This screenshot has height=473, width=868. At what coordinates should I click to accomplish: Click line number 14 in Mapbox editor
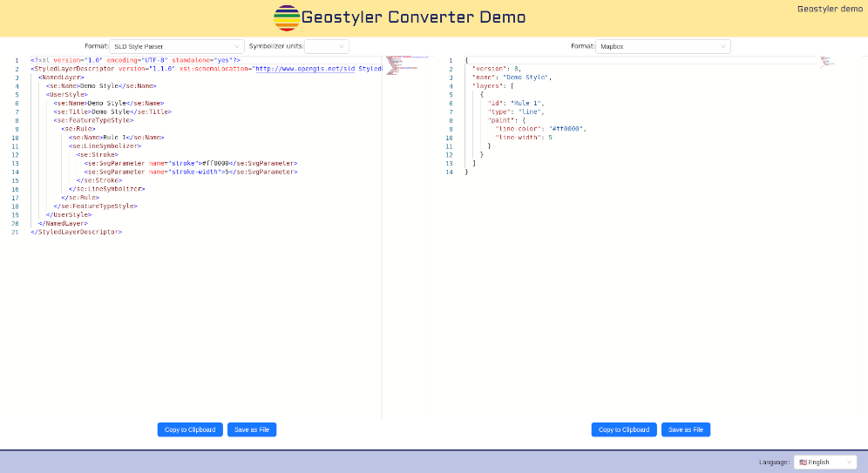[x=449, y=172]
